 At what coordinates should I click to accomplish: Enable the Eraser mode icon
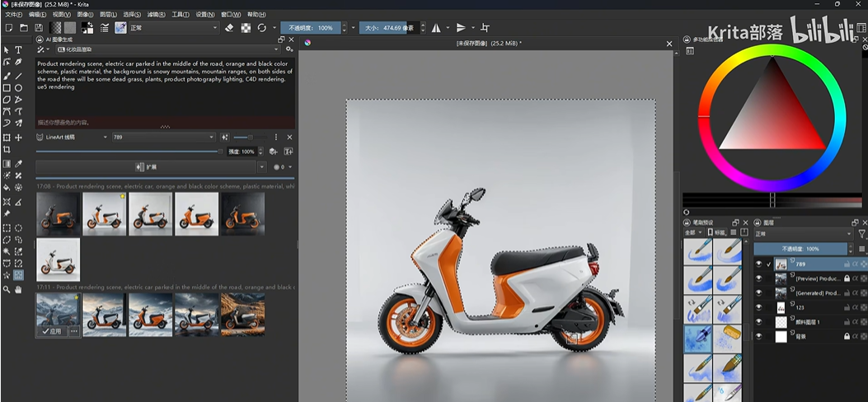coord(229,28)
